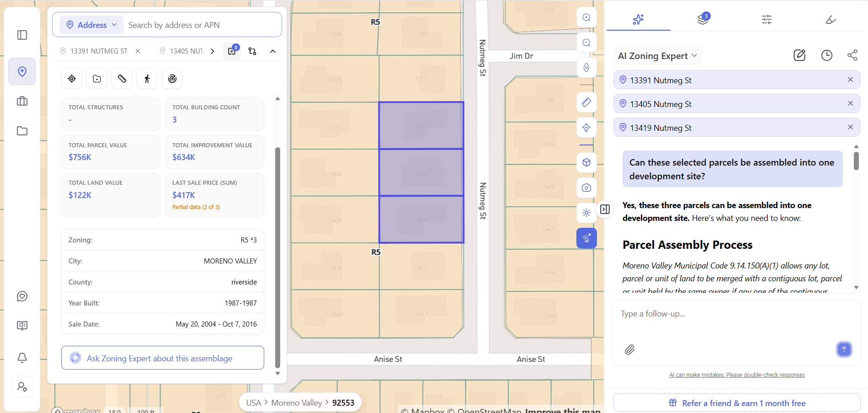Click the AI sparkle map button
Viewport: 868px width, 413px height.
tap(586, 238)
